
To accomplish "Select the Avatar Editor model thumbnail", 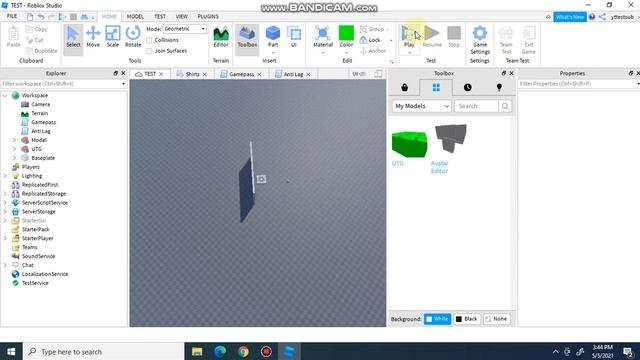I will 450,139.
